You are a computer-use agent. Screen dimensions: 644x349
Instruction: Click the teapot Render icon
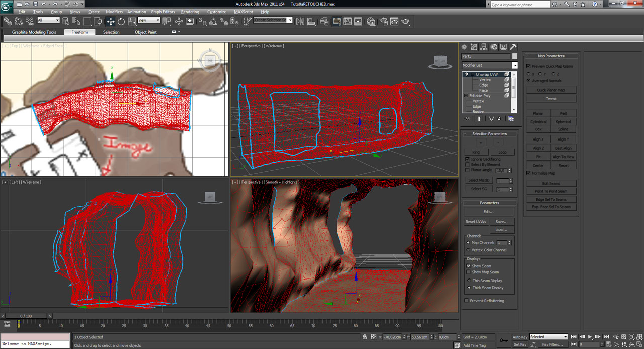point(406,21)
